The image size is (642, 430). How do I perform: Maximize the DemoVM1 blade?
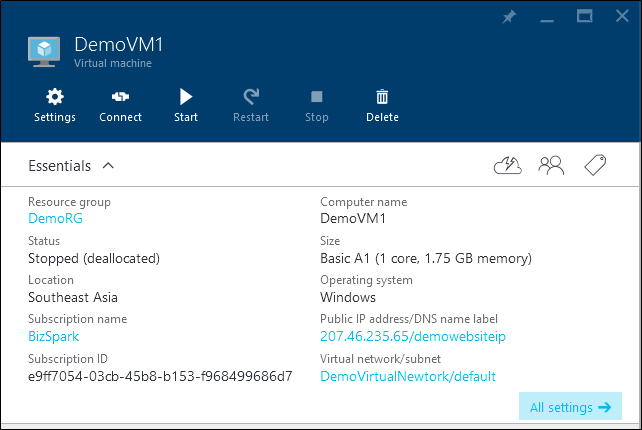585,16
